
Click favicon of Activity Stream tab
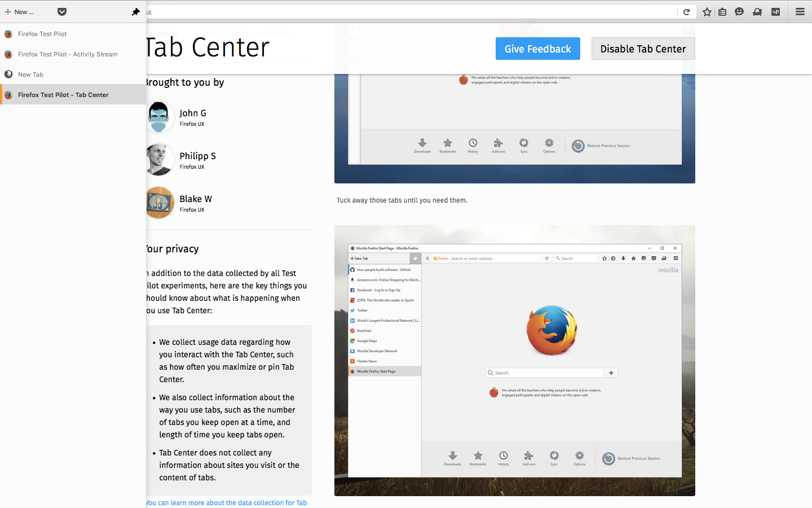[8, 54]
